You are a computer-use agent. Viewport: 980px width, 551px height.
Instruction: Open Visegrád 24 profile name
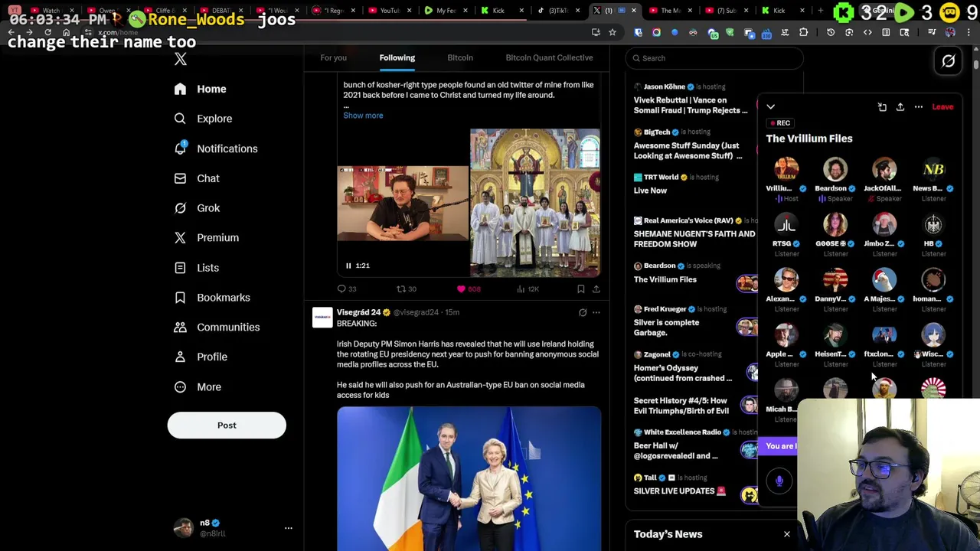[x=358, y=312]
